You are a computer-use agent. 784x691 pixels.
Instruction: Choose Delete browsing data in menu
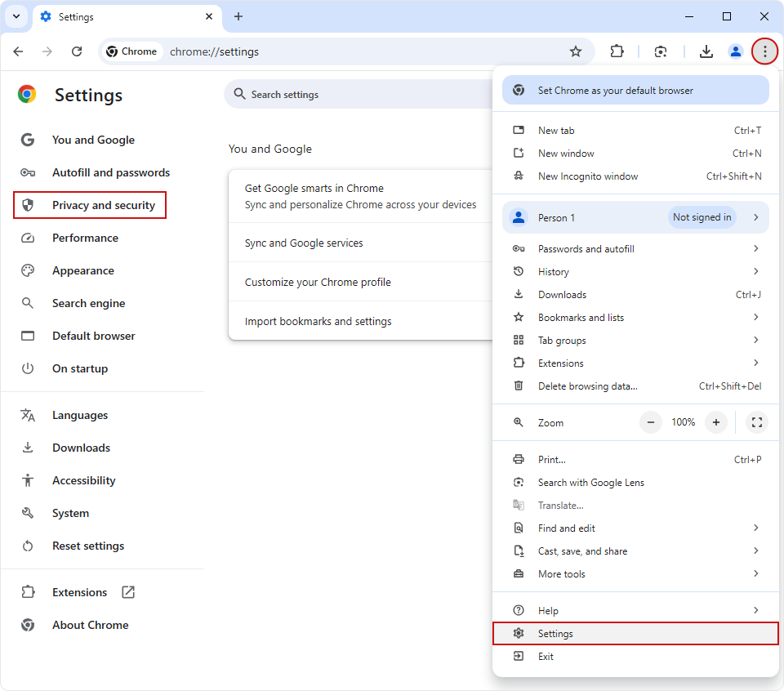(635, 386)
